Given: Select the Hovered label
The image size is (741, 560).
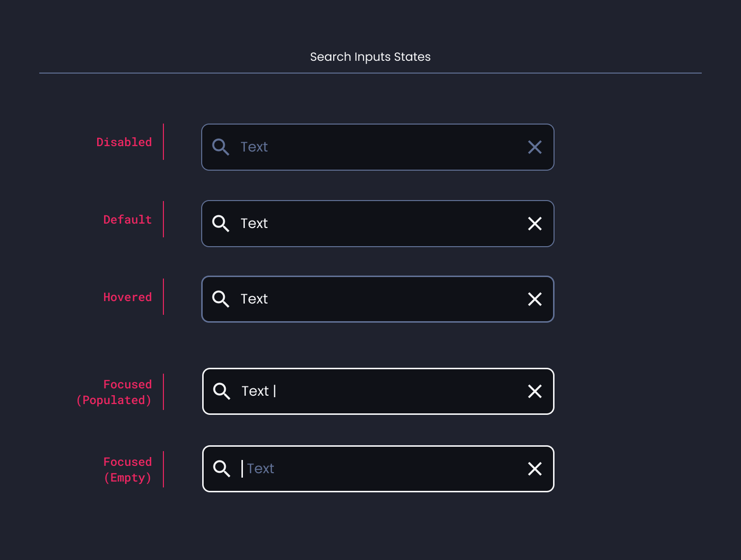Looking at the screenshot, I should pos(127,297).
